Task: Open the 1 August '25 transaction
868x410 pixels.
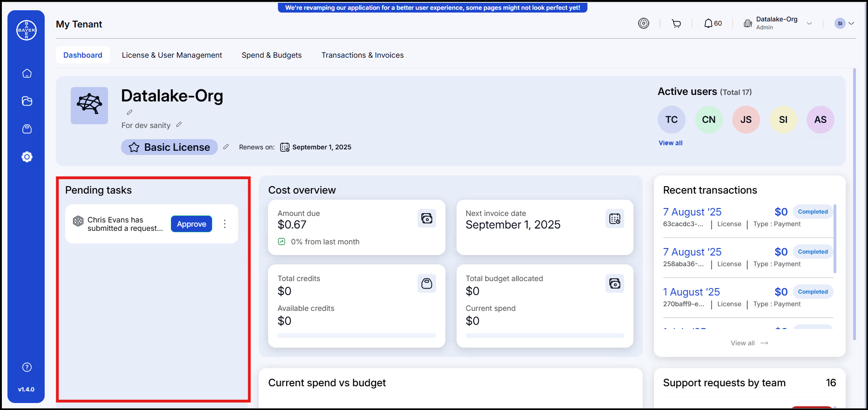Action: [748, 297]
